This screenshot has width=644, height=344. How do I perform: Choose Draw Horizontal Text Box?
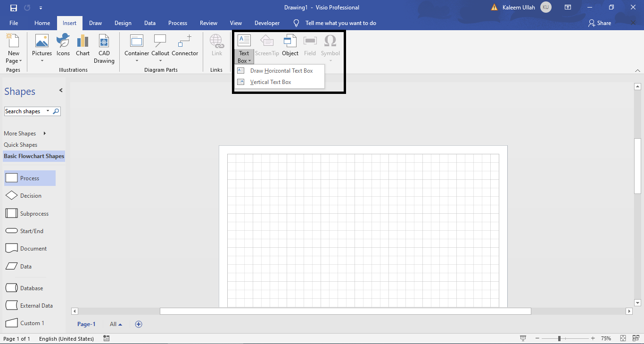pyautogui.click(x=281, y=70)
